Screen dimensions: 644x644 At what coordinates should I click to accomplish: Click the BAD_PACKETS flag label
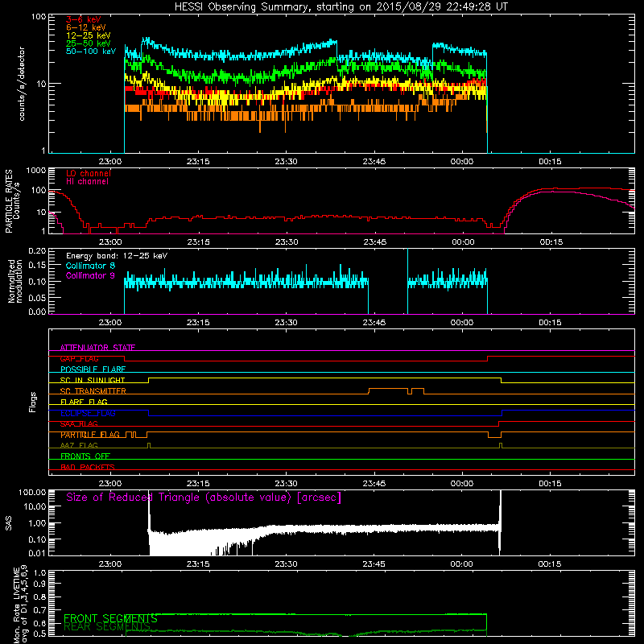tap(88, 467)
